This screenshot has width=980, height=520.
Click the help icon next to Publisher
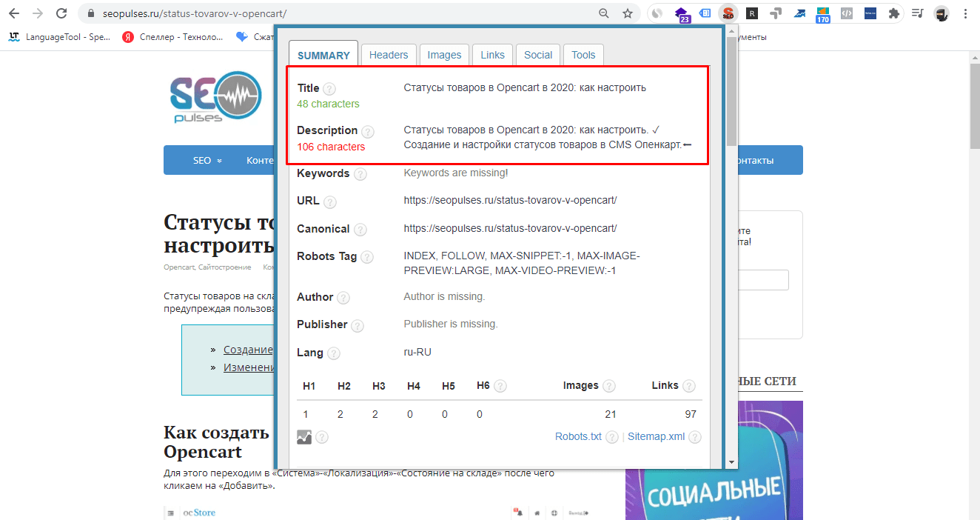(358, 325)
